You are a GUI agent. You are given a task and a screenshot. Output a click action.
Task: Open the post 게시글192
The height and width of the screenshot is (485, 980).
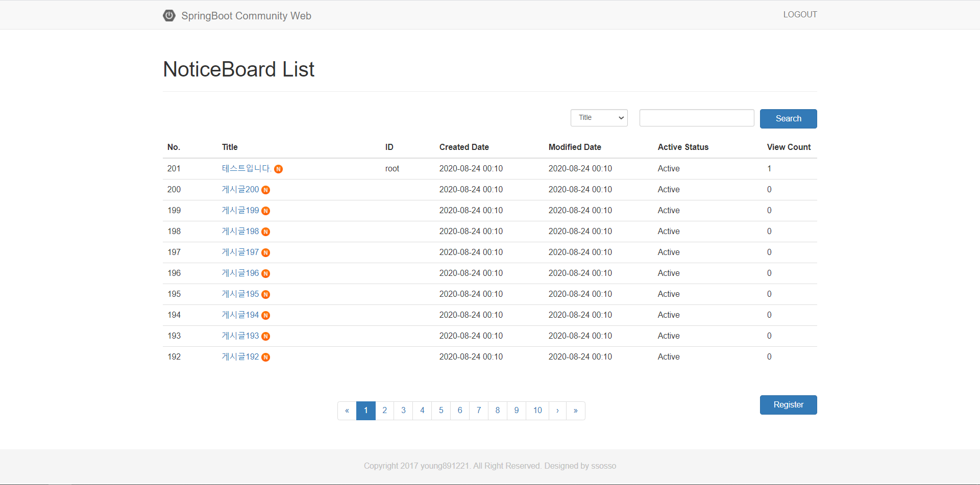coord(240,356)
